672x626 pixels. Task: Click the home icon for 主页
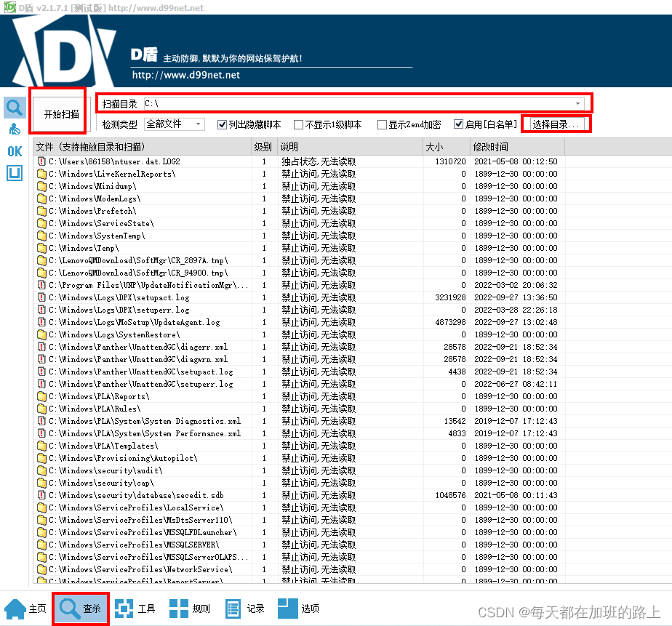click(15, 609)
